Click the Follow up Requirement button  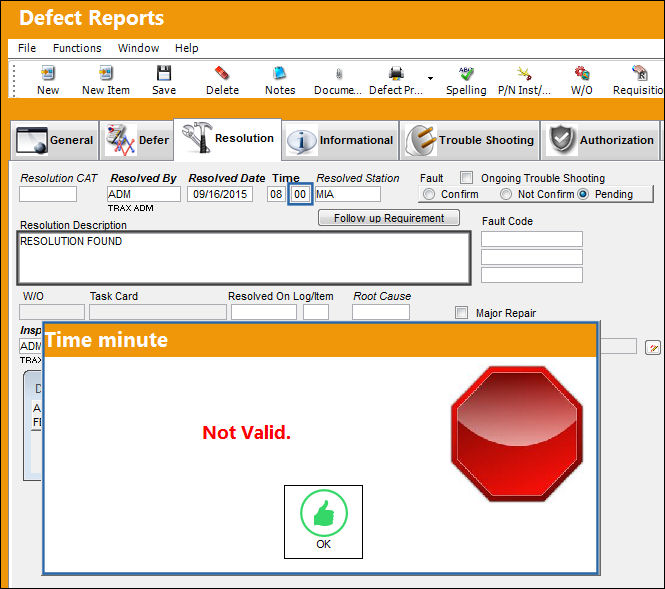click(389, 218)
